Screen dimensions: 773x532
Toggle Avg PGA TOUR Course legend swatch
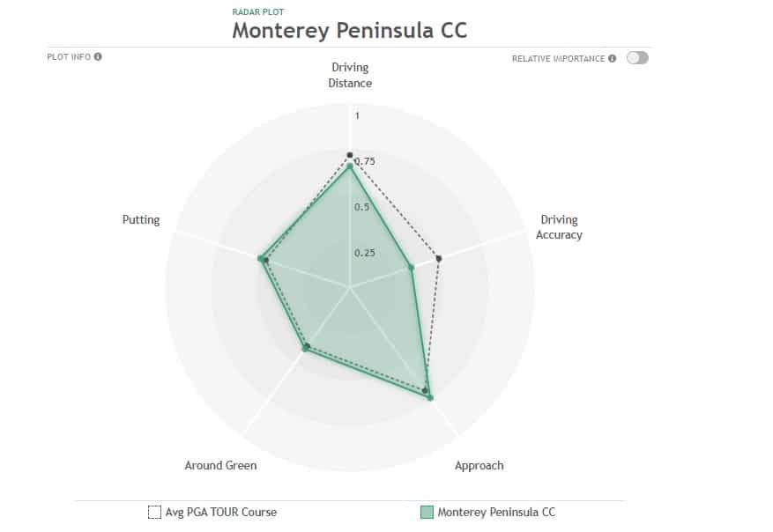(154, 513)
